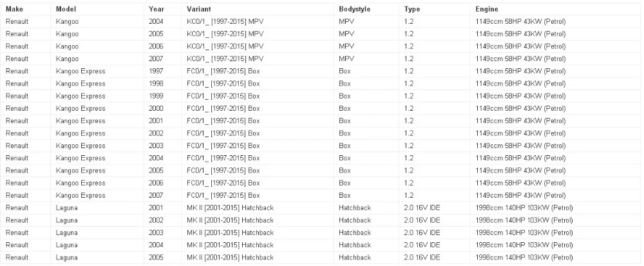This screenshot has width=644, height=266.
Task: Click Renault make cell in 2001 Laguna row
Action: pos(17,208)
